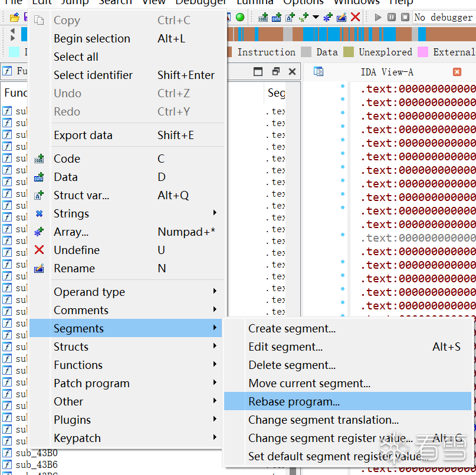This screenshot has height=475, width=476.
Task: Open the Lumina menu in the menu bar
Action: pyautogui.click(x=255, y=2)
